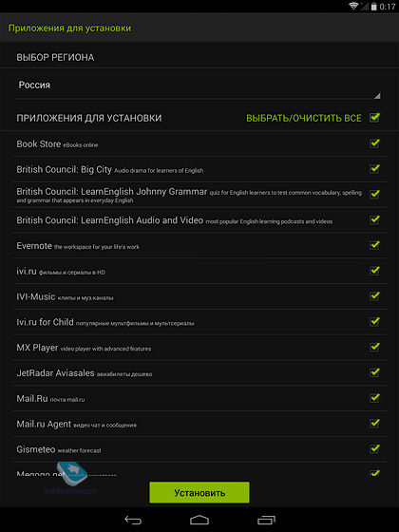The height and width of the screenshot is (532, 399).
Task: Select the JetRadar Aviasales list entry
Action: pos(199,372)
